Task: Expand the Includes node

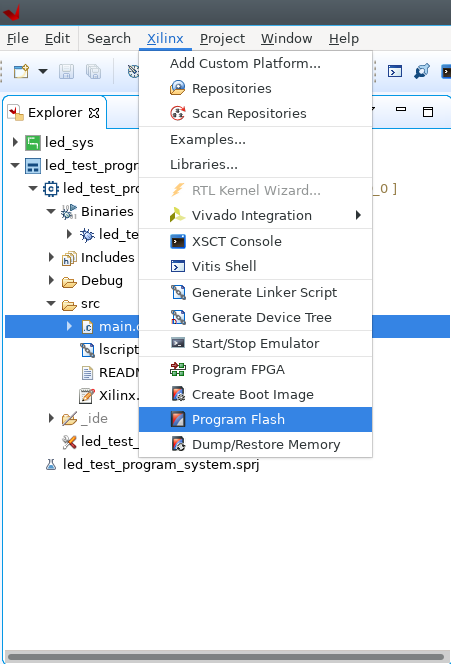Action: 51,257
